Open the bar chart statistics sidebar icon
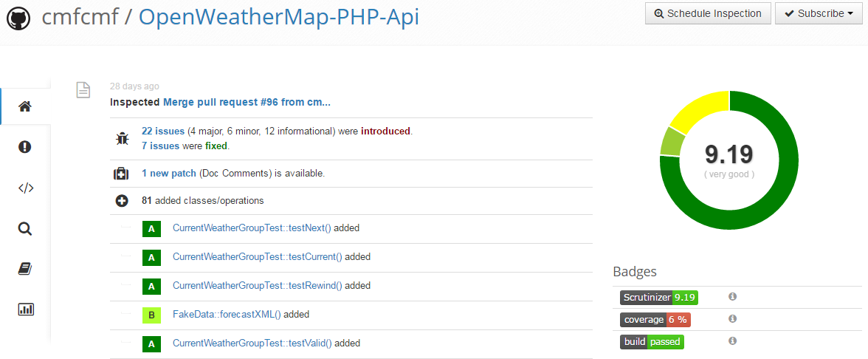 coord(25,309)
